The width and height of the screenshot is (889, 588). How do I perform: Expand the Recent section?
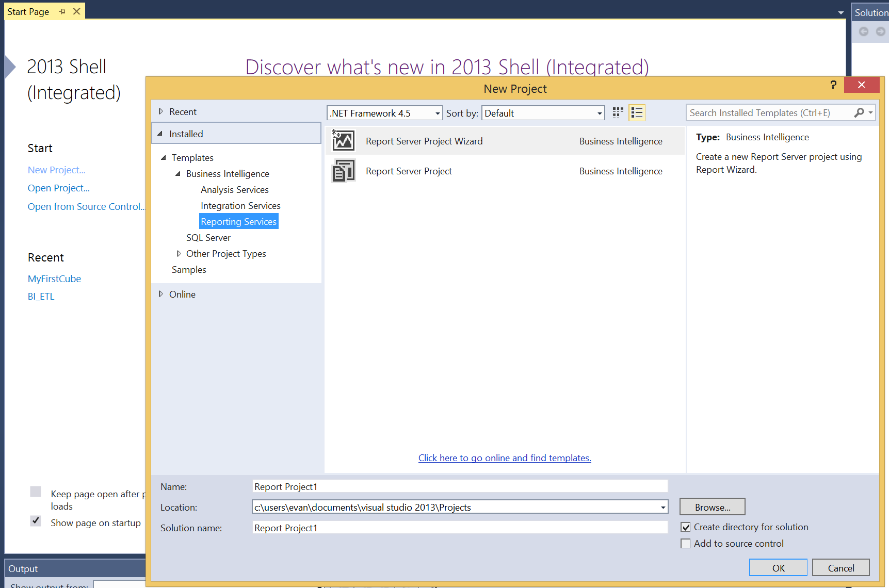click(161, 111)
